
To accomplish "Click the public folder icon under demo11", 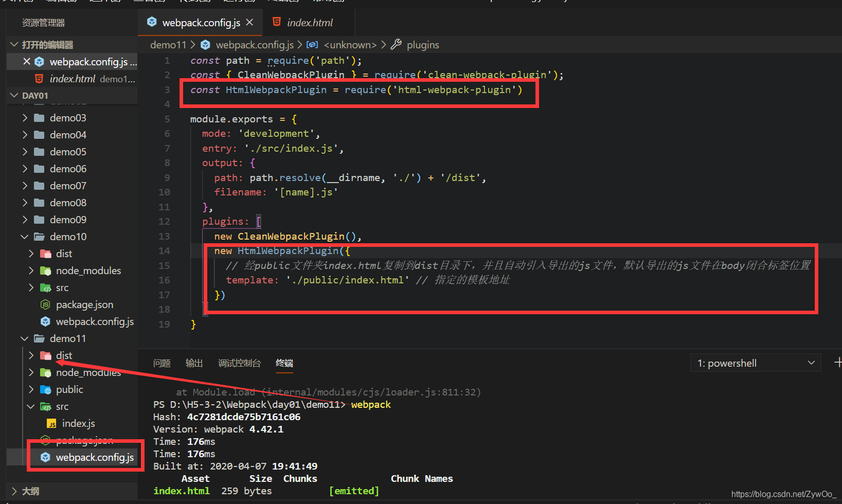I will pos(46,389).
